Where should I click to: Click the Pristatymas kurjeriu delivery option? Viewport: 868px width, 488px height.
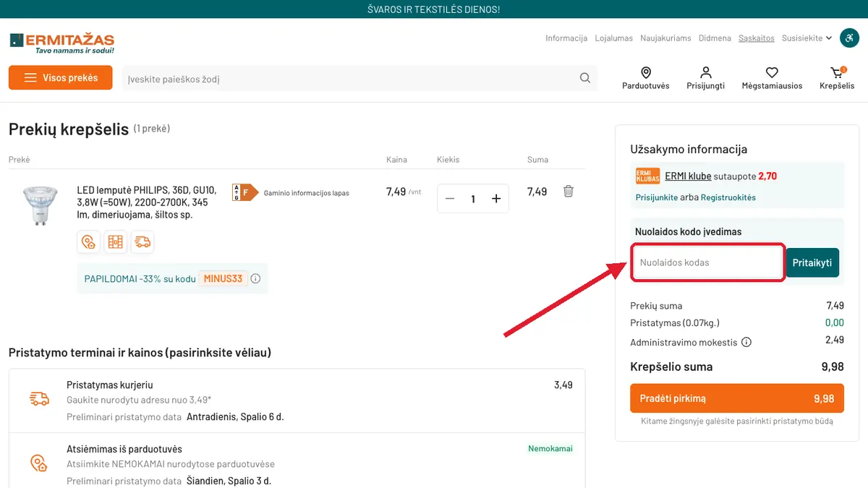click(x=297, y=401)
